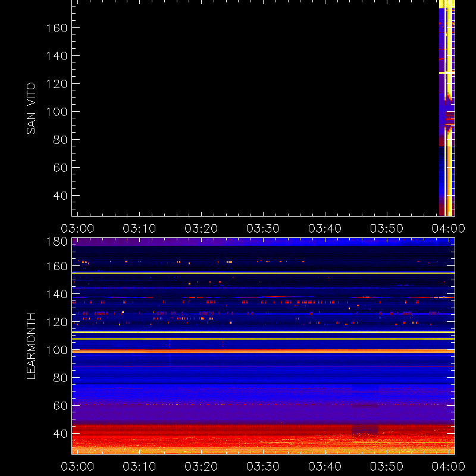Screen dimensions: 476x476
Task: Pick the 04:00 time label under San Vito plot
Action: 449,228
